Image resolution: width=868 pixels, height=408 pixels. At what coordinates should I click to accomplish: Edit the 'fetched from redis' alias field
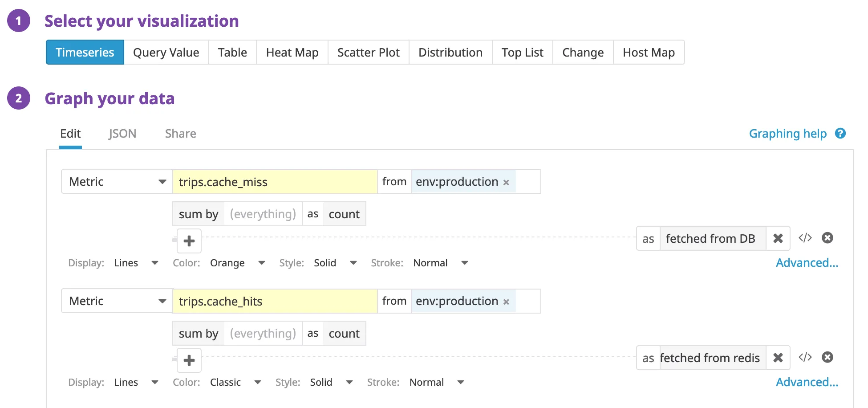click(x=713, y=358)
